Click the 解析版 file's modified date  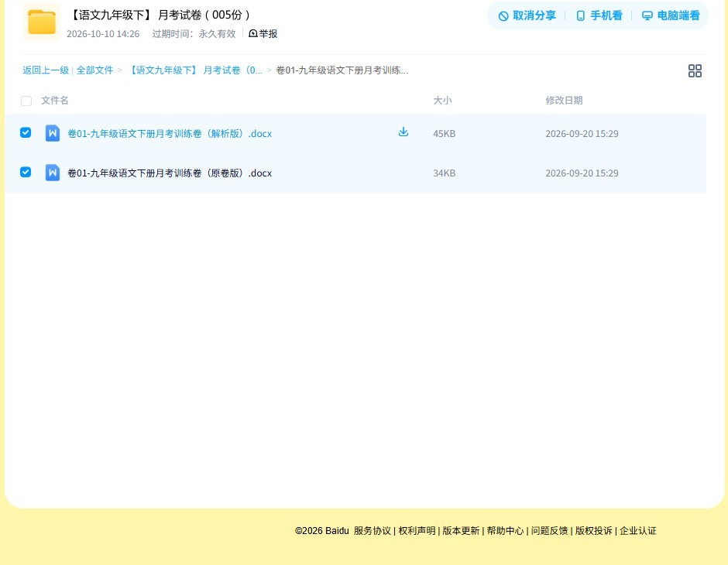(582, 134)
